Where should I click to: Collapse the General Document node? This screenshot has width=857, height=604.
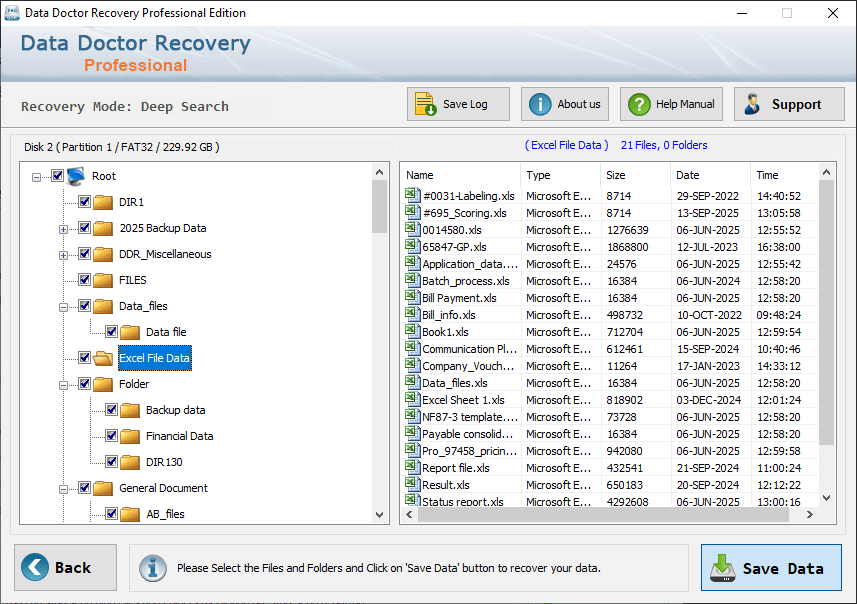63,489
